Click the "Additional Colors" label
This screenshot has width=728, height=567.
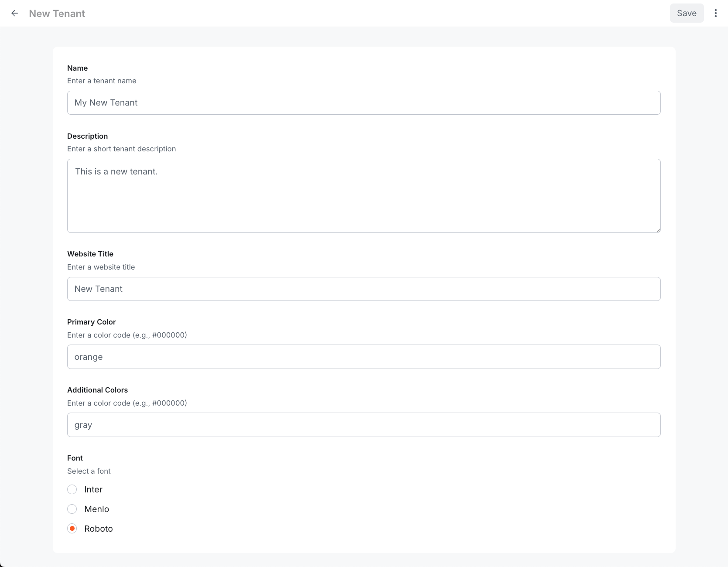point(97,390)
